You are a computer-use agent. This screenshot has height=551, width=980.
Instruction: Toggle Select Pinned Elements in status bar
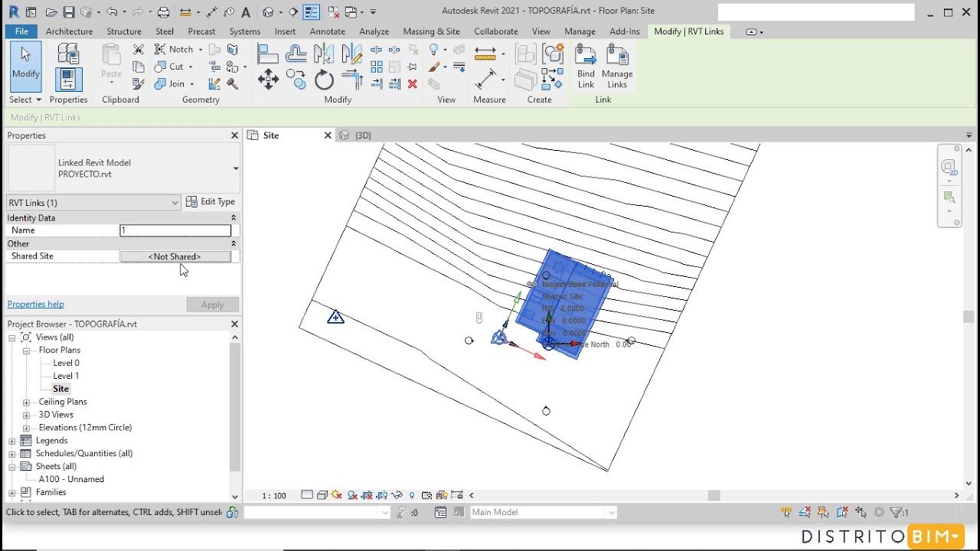pos(823,512)
